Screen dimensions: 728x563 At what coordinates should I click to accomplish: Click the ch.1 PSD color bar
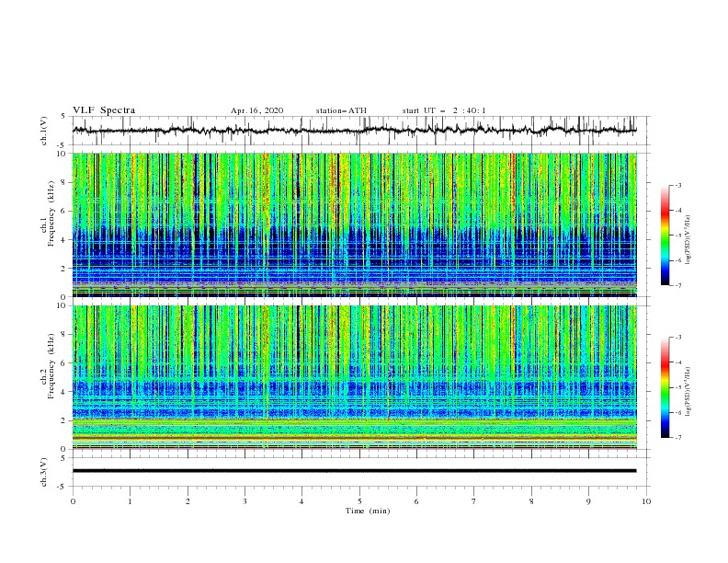[665, 236]
